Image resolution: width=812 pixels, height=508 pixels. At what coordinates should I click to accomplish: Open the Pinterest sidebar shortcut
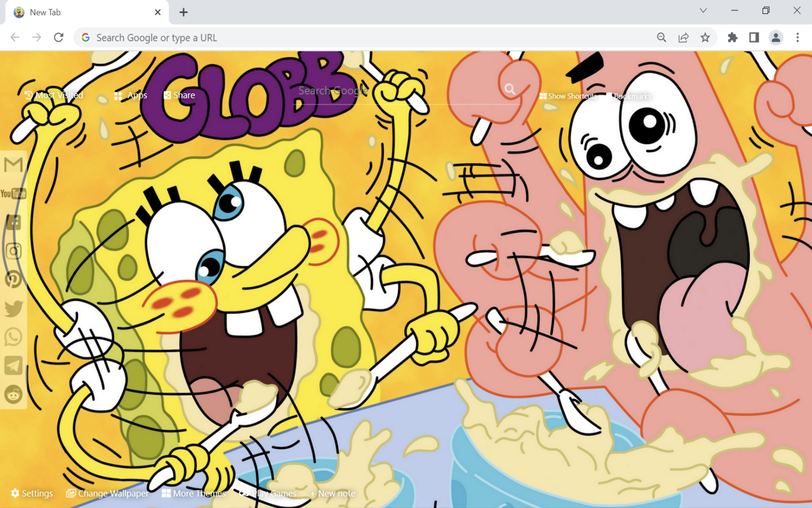[x=13, y=279]
